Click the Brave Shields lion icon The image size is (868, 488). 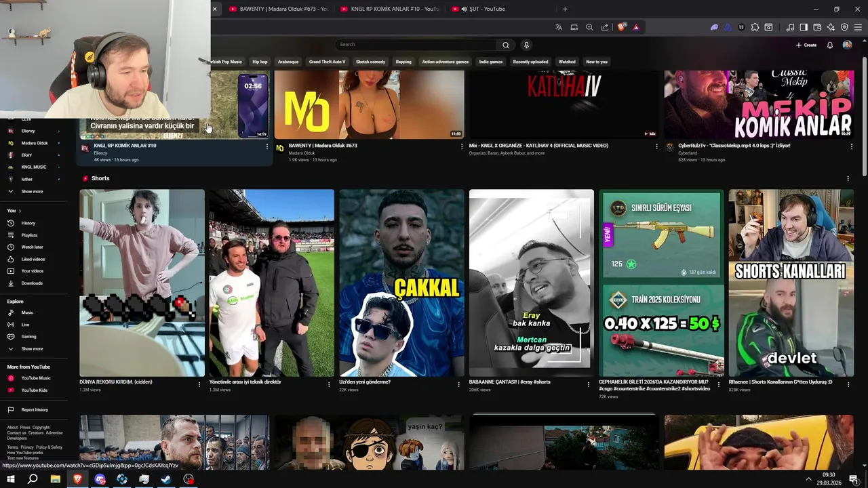point(622,27)
